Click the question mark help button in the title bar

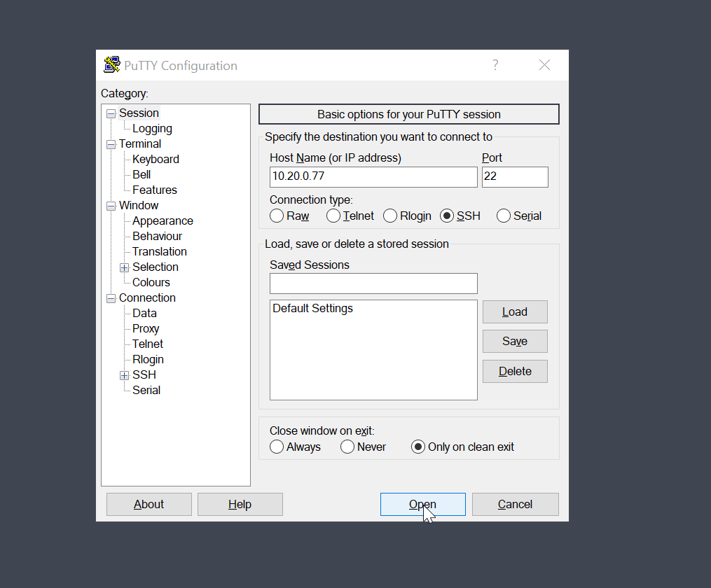pyautogui.click(x=495, y=65)
